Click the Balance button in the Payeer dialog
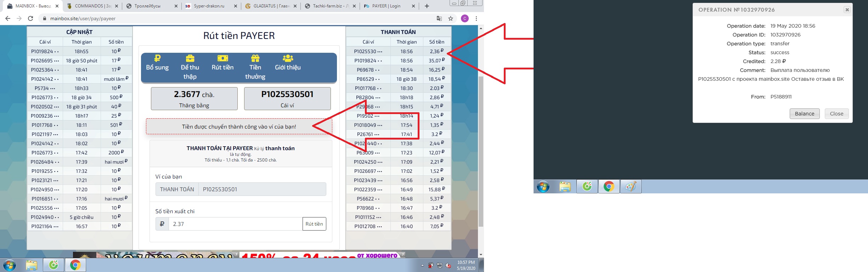 pyautogui.click(x=805, y=114)
